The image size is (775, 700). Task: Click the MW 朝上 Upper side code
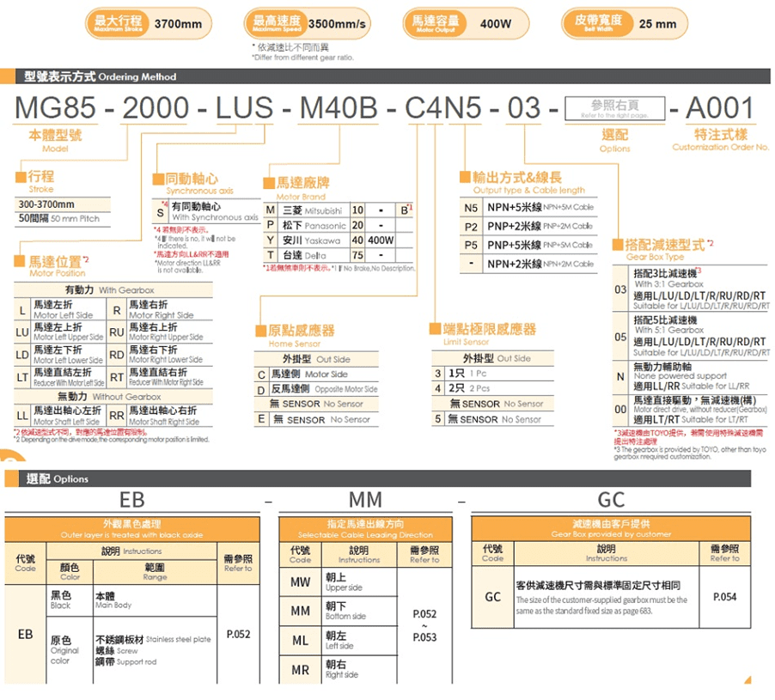coord(300,583)
